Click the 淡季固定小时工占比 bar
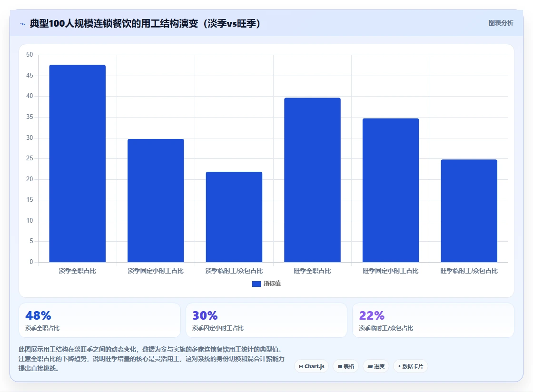 [x=156, y=200]
